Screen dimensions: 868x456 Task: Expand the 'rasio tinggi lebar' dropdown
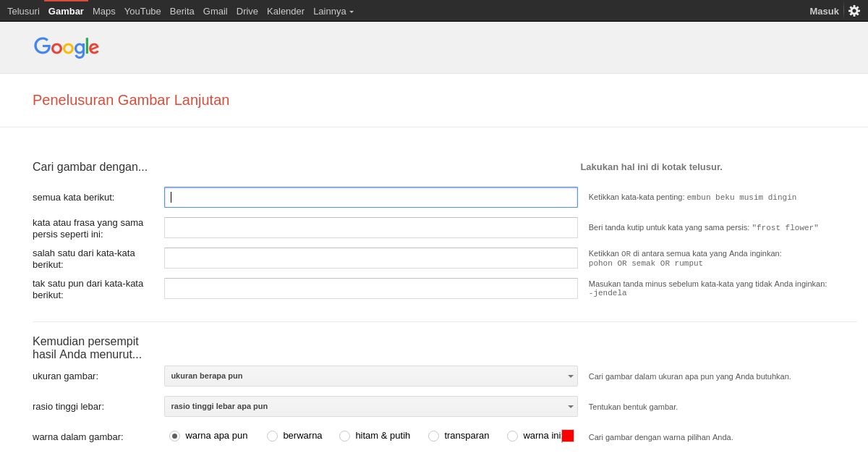pos(370,406)
